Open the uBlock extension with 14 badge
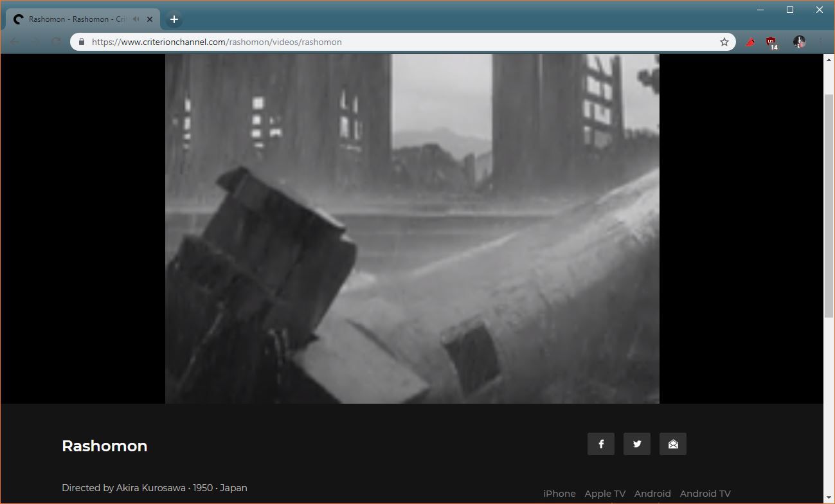The height and width of the screenshot is (504, 835). pyautogui.click(x=771, y=43)
